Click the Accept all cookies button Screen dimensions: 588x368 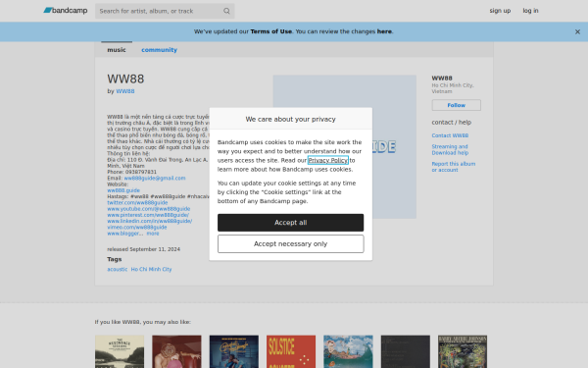pyautogui.click(x=291, y=223)
